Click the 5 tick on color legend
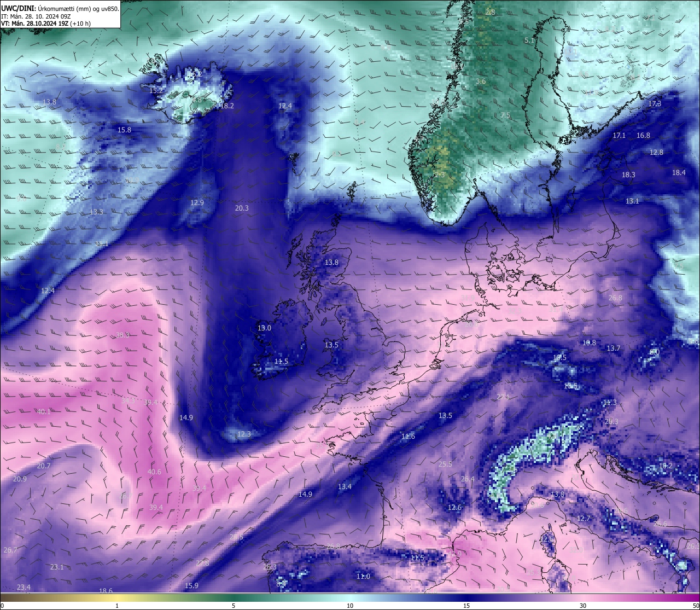Viewport: 700px width, 610px height. [x=234, y=605]
